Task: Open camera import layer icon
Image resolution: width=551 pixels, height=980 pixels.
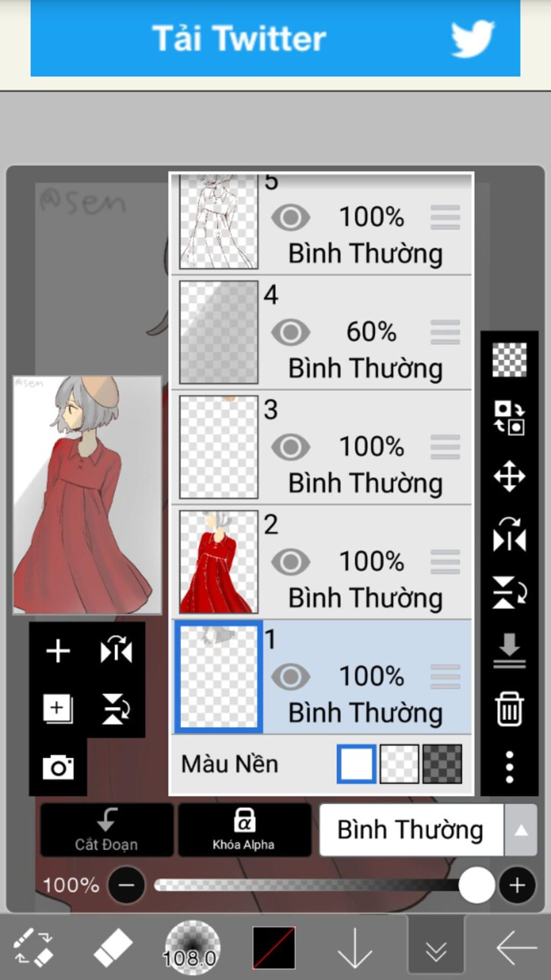Action: (58, 767)
